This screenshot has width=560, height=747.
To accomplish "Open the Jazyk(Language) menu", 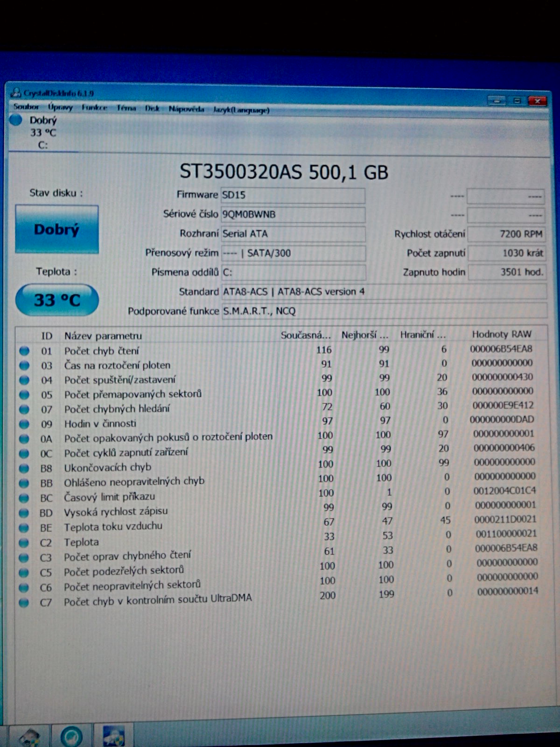I will [241, 110].
